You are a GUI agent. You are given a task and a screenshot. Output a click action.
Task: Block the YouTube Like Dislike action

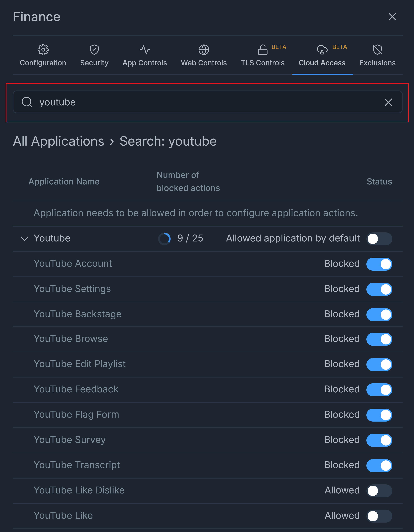coord(379,491)
